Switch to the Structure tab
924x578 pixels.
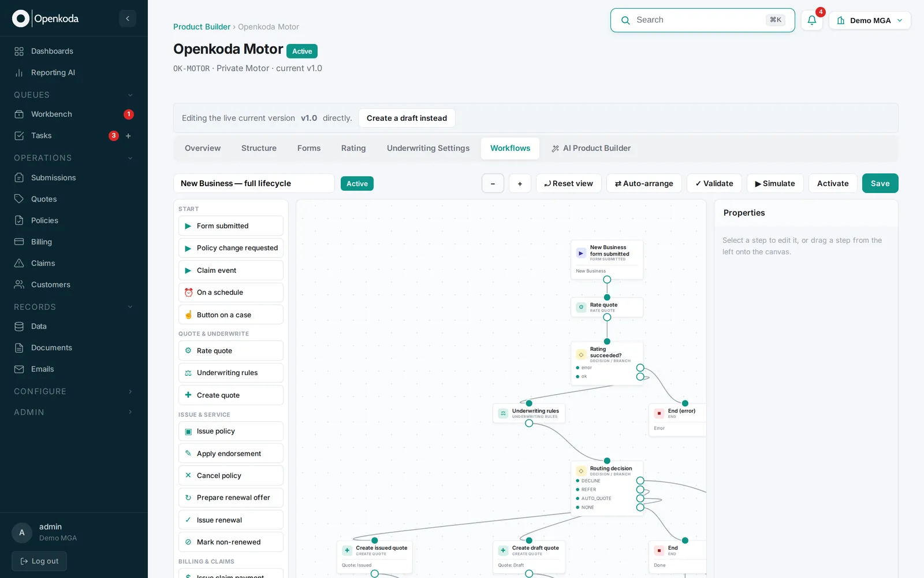pyautogui.click(x=259, y=149)
